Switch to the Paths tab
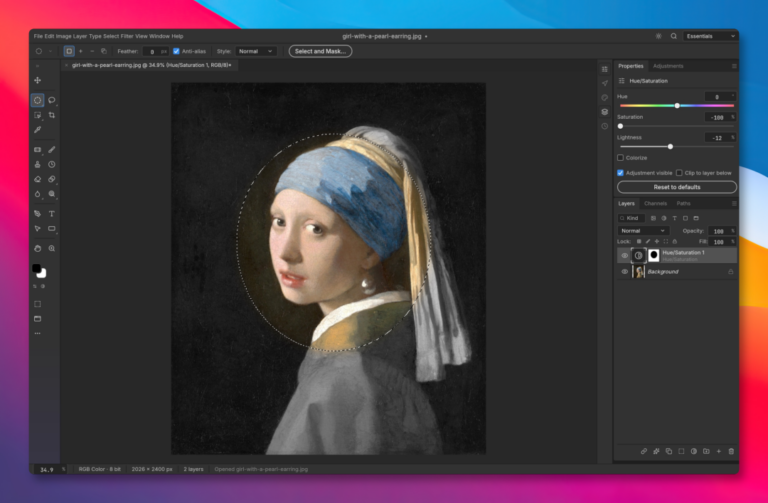This screenshot has width=768, height=503. (683, 203)
